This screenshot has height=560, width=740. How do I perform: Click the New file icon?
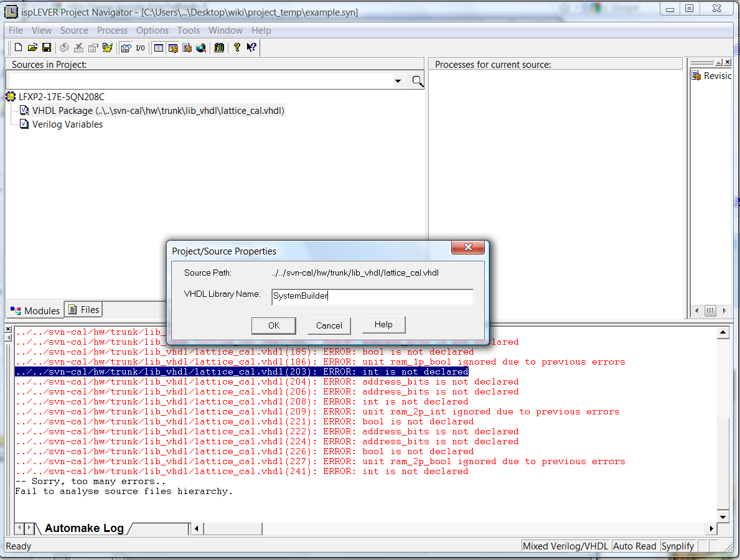(19, 47)
